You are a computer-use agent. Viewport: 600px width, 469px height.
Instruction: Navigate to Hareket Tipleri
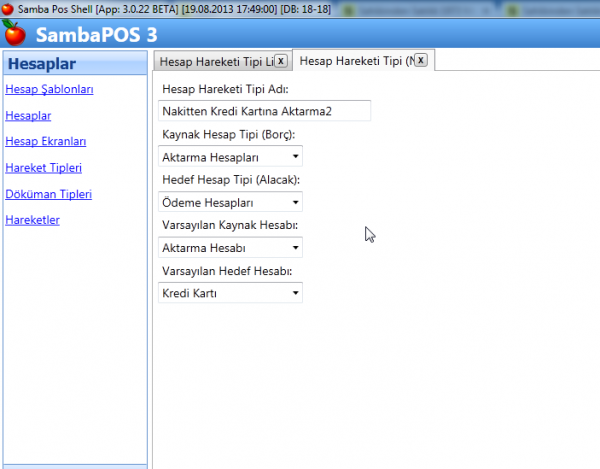pos(43,168)
